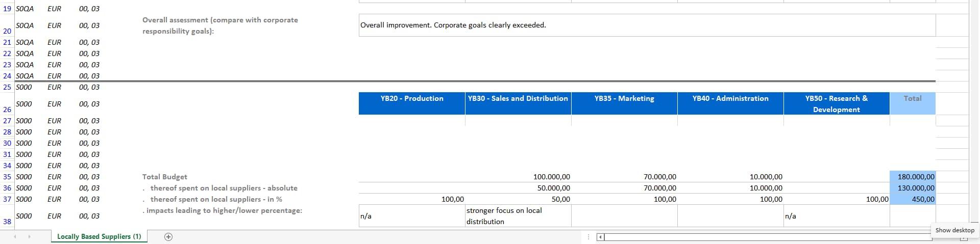Select the 180.000,00 total budget cell
980x244 pixels.
pyautogui.click(x=912, y=177)
